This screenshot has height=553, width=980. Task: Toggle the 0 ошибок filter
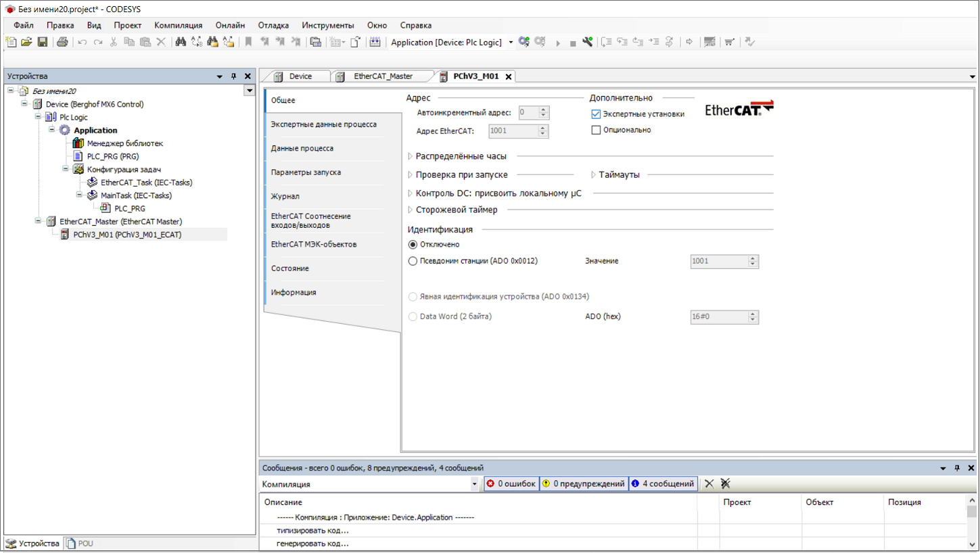click(x=511, y=483)
